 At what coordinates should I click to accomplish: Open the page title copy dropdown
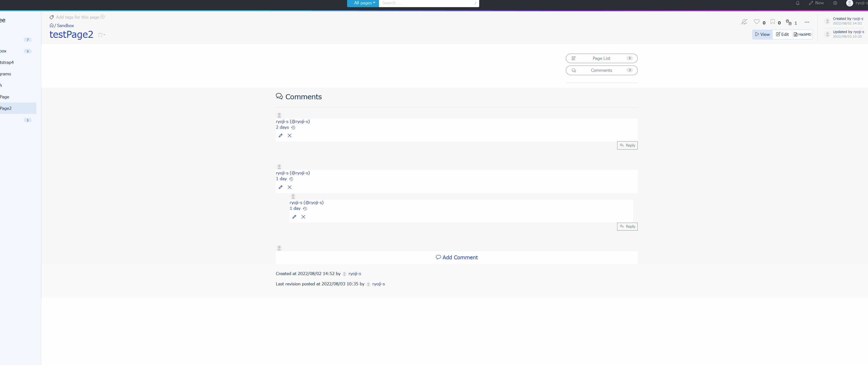[x=101, y=35]
